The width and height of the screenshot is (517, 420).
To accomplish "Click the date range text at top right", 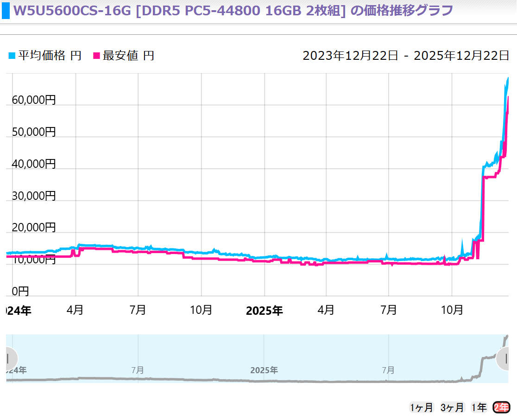I will coord(406,56).
